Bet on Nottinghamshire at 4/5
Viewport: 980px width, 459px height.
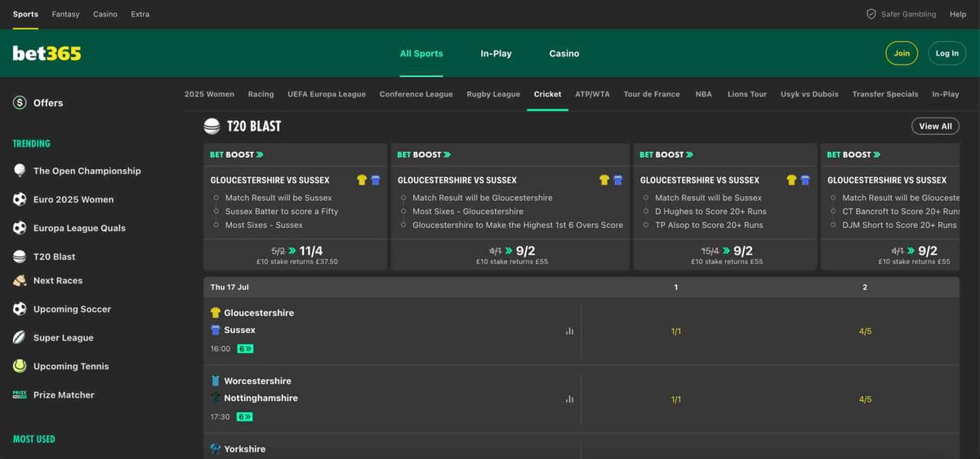[865, 399]
